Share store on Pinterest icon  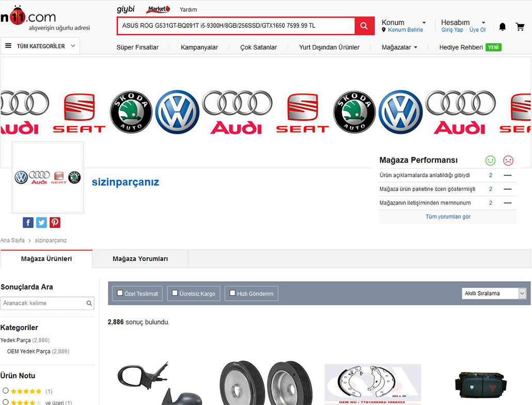(x=55, y=222)
